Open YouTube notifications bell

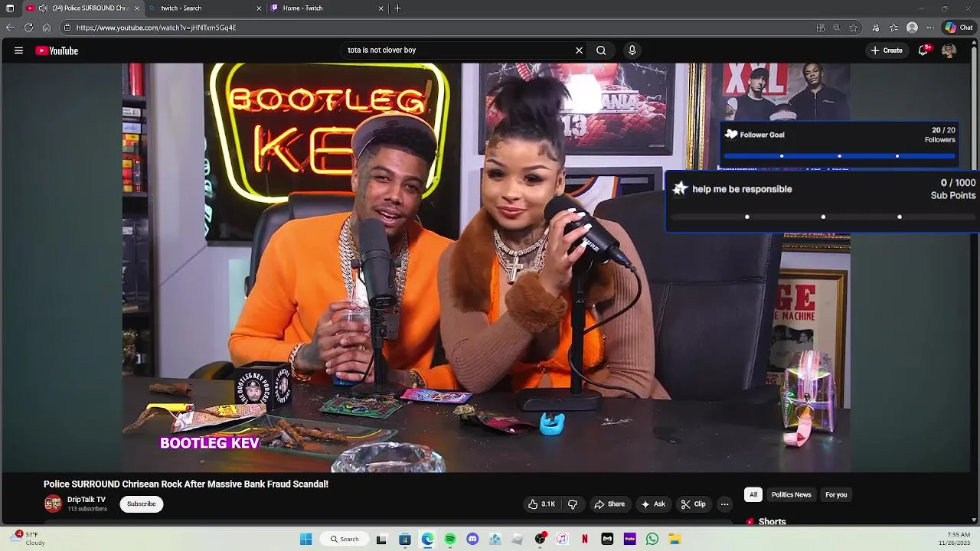coord(924,51)
